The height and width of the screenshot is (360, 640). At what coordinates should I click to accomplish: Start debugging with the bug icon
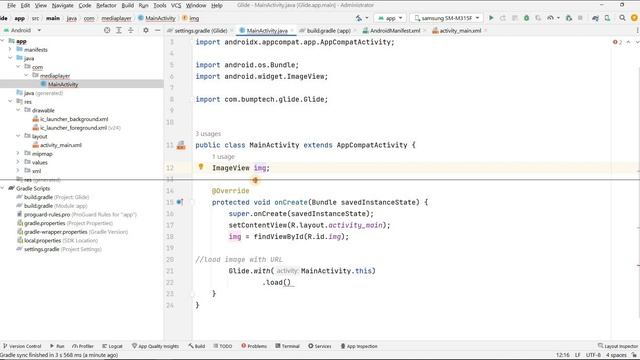pyautogui.click(x=527, y=18)
